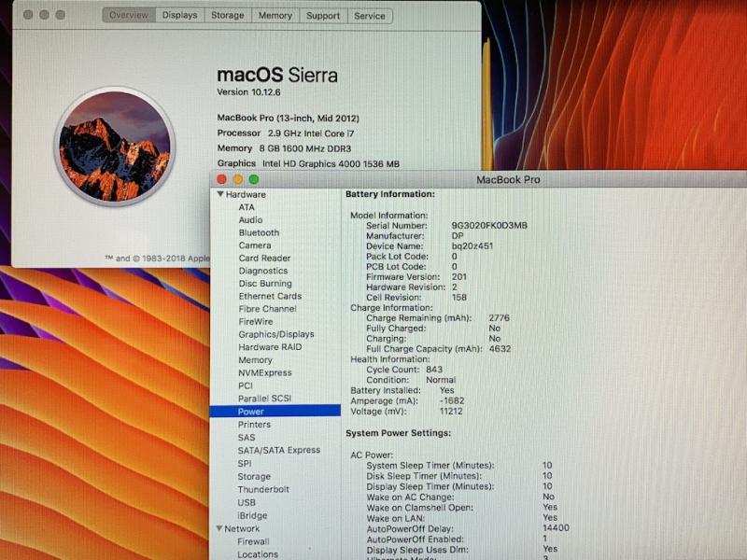Select Bluetooth in the sidebar
The width and height of the screenshot is (747, 560).
tap(258, 232)
